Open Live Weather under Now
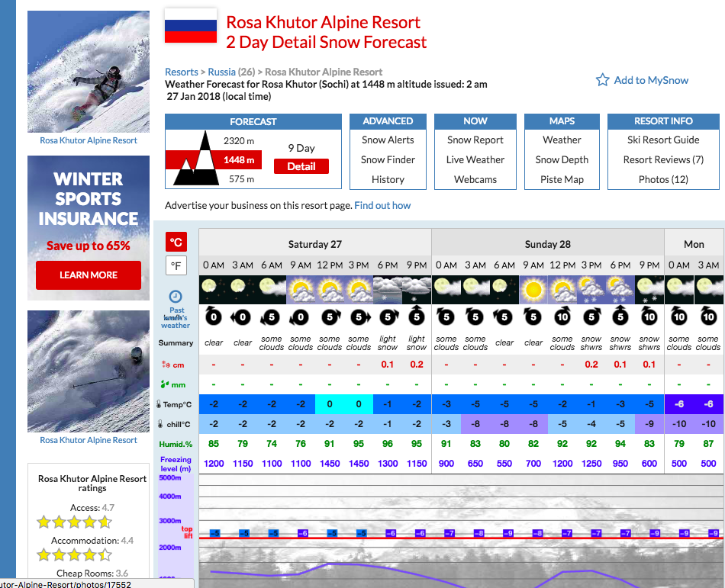The width and height of the screenshot is (725, 588). click(x=475, y=160)
